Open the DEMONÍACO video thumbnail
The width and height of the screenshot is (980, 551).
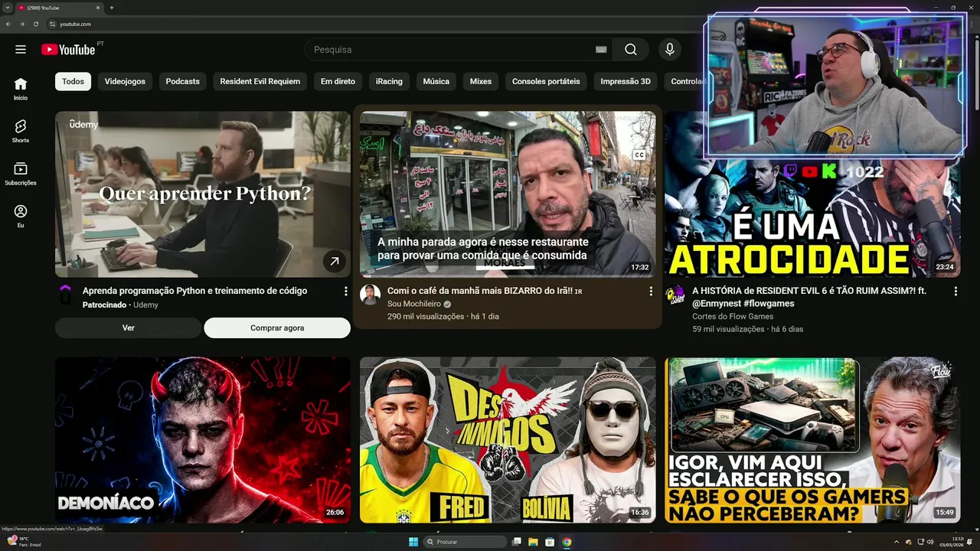tap(203, 440)
